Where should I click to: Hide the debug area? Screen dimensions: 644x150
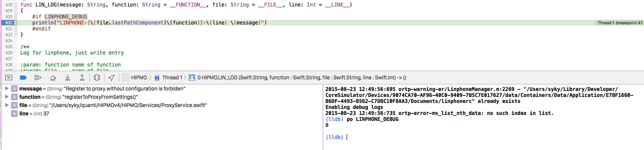pyautogui.click(x=9, y=78)
